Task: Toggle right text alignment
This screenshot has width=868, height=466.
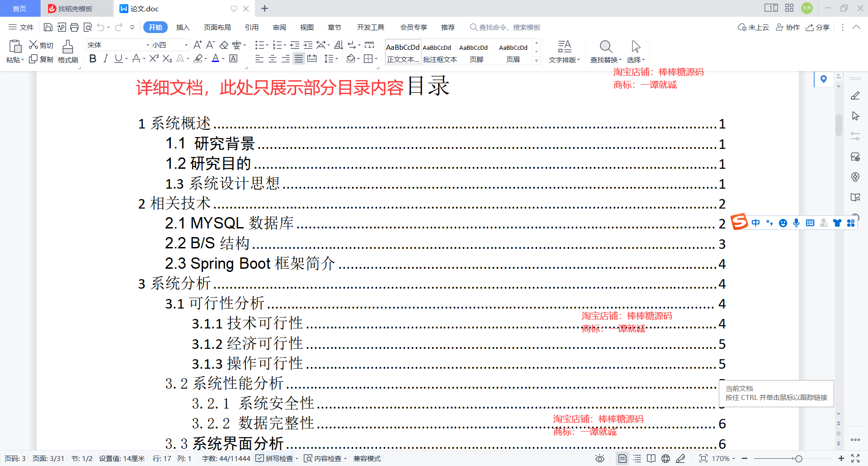Action: (x=286, y=58)
